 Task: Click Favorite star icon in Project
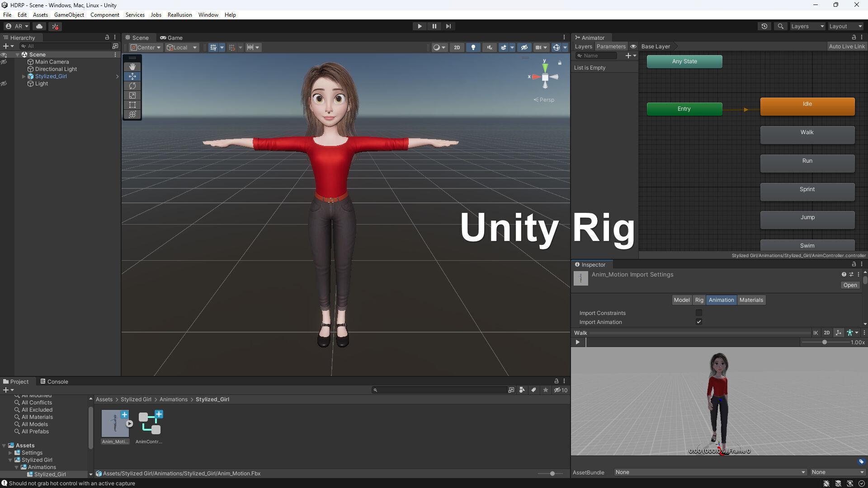(x=546, y=390)
